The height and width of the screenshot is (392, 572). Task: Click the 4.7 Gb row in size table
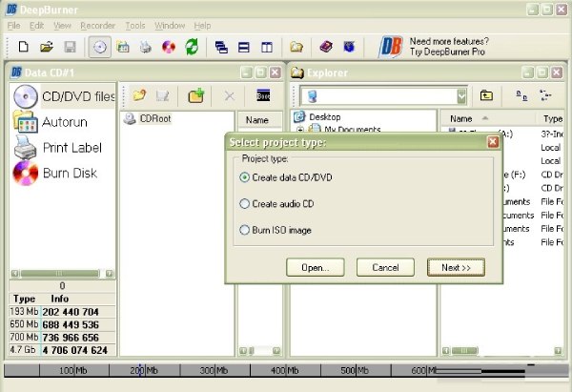[62, 350]
